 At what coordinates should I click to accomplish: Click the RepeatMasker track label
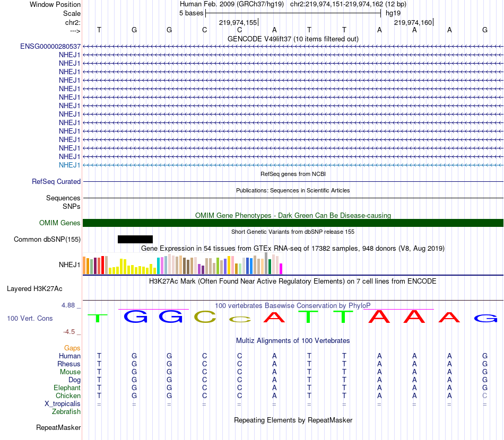(58, 427)
